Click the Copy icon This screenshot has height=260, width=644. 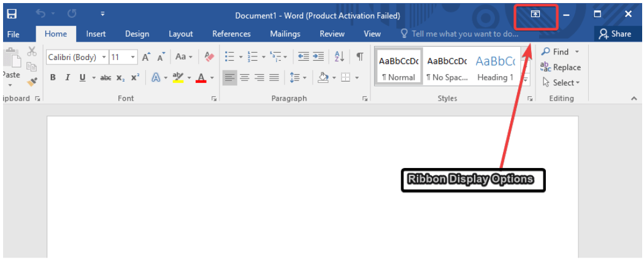[32, 67]
